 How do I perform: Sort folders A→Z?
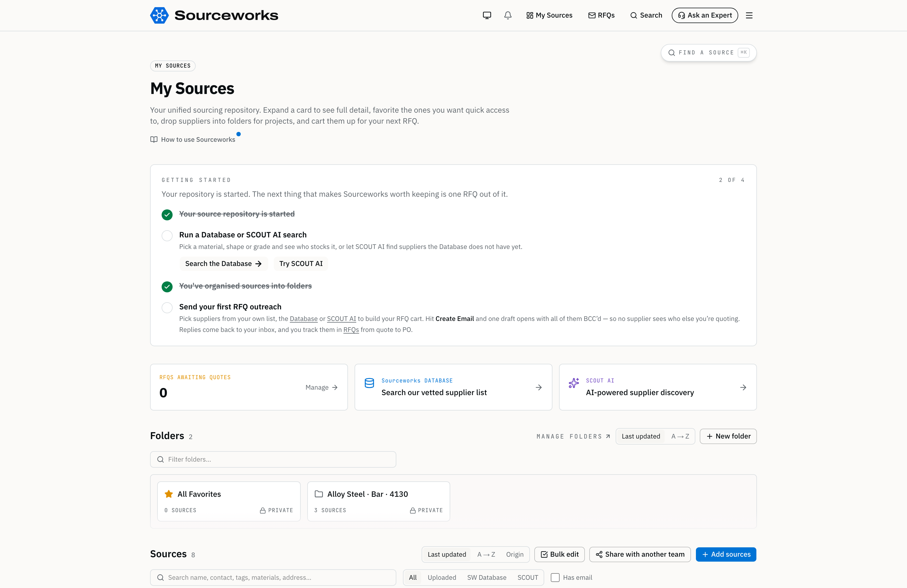click(x=680, y=436)
